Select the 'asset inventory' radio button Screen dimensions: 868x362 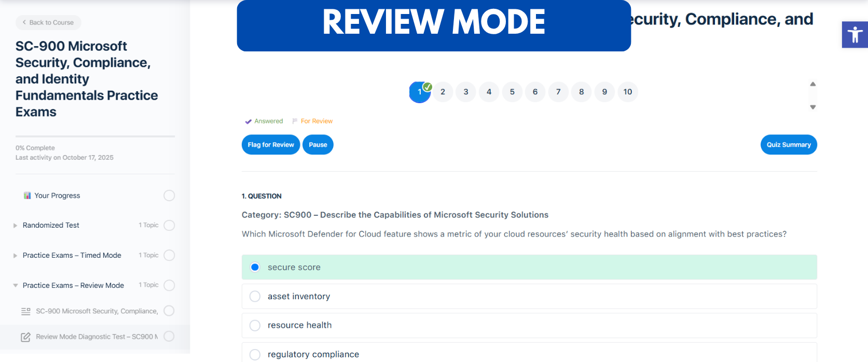255,296
